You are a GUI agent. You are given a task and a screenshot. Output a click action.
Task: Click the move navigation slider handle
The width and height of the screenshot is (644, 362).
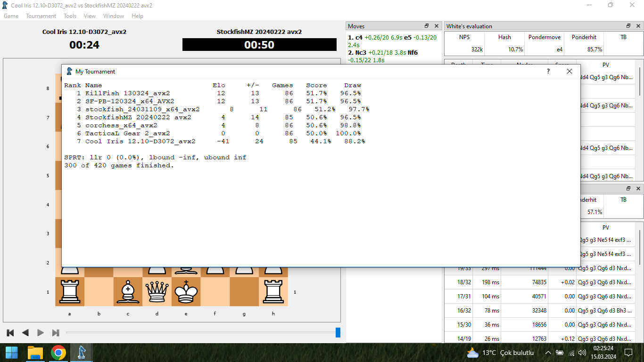pyautogui.click(x=338, y=332)
